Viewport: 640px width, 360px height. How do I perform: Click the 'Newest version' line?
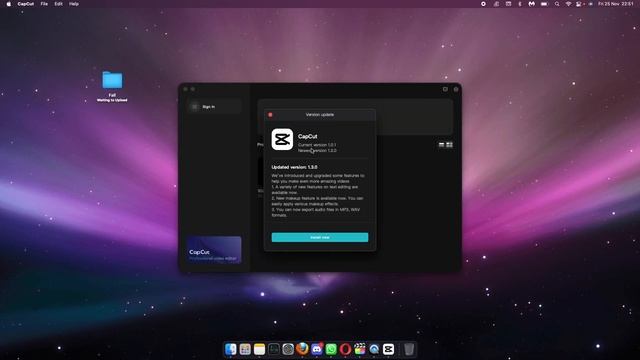pos(317,151)
